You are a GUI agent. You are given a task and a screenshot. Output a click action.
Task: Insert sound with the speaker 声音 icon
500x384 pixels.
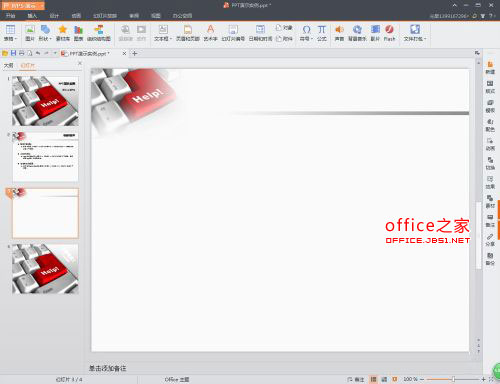click(339, 33)
